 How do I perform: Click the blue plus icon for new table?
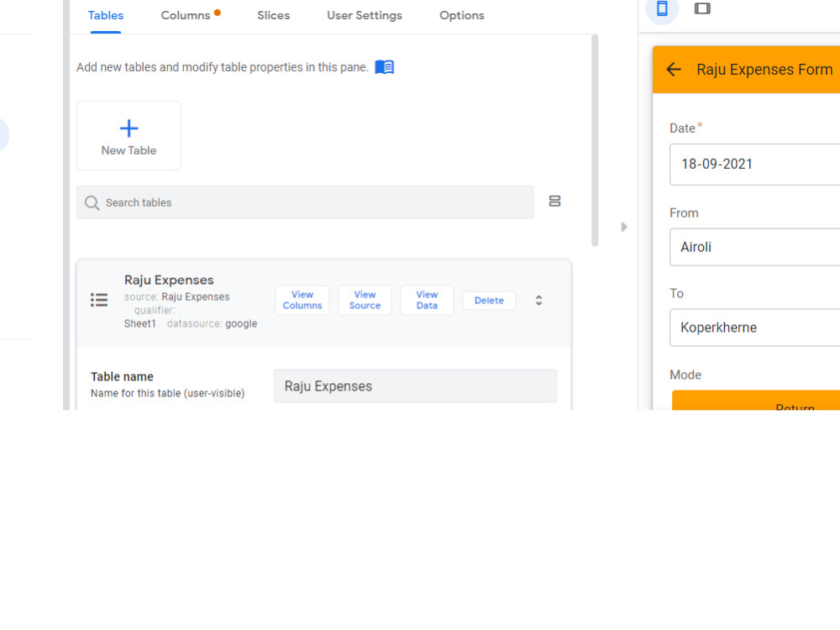coord(129,128)
